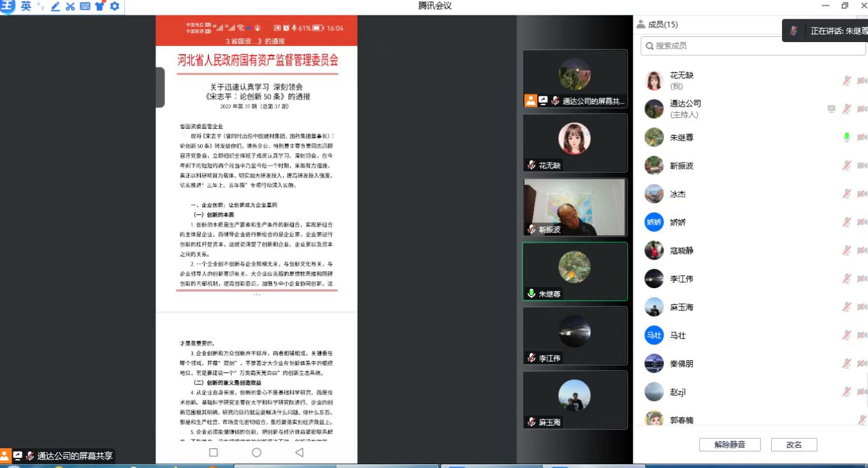Click the name 寇晓静 in the member list
Viewport: 868px width, 468px height.
pos(681,251)
